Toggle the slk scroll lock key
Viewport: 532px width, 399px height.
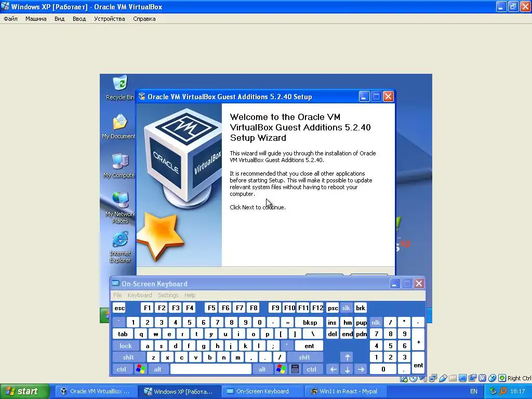(346, 308)
